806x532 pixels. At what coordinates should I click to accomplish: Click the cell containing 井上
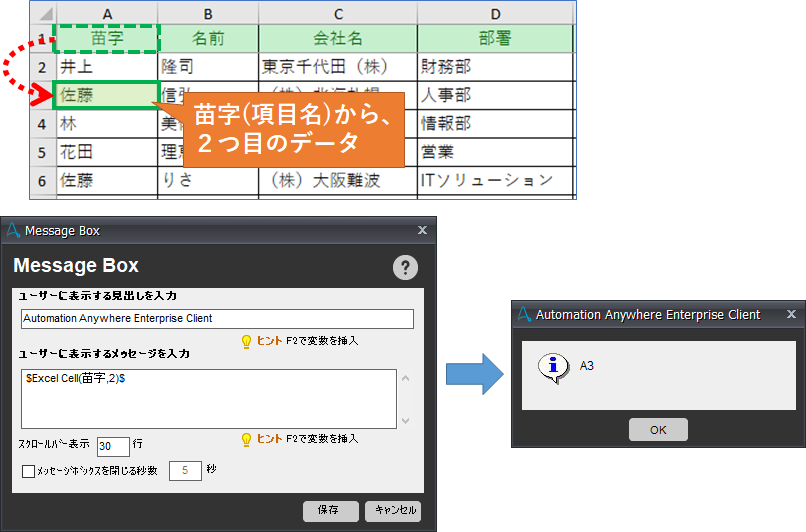tap(106, 67)
